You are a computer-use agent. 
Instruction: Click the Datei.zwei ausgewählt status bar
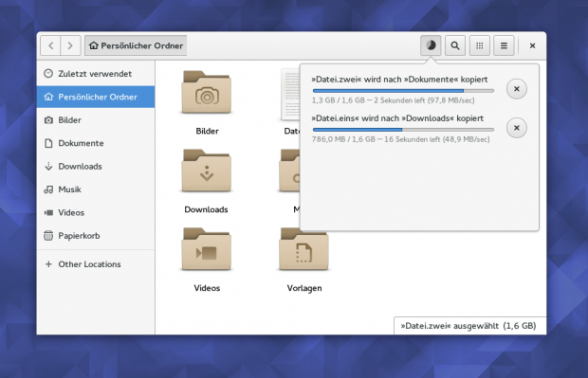(469, 326)
